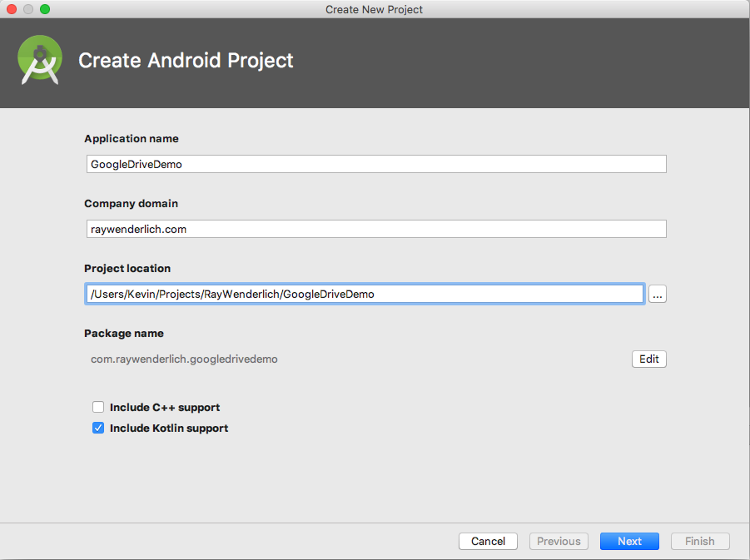Viewport: 750px width, 560px height.
Task: Cancel the project creation
Action: 488,541
